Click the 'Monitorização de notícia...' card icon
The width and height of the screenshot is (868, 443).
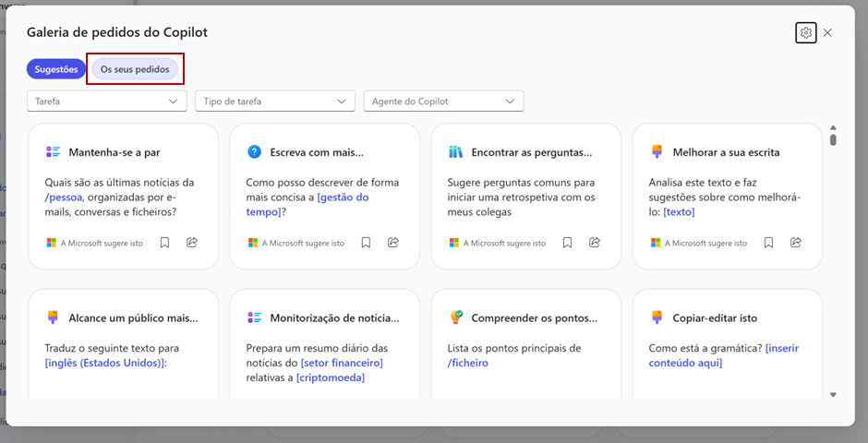(x=254, y=317)
